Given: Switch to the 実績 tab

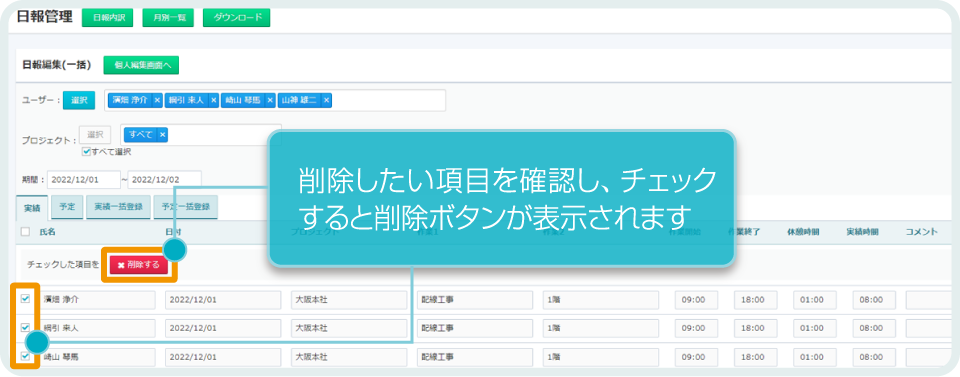Looking at the screenshot, I should (x=32, y=207).
